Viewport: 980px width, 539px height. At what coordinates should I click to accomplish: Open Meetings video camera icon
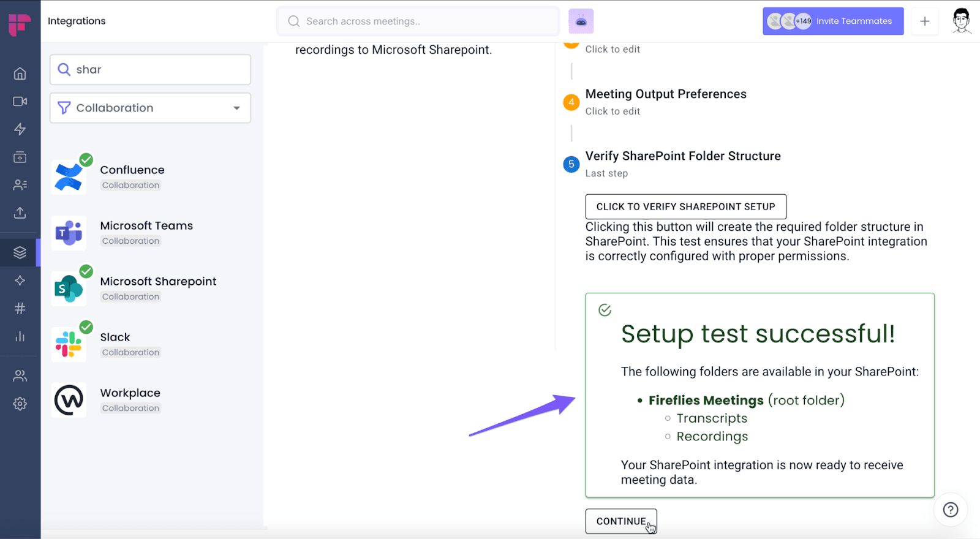click(x=20, y=101)
